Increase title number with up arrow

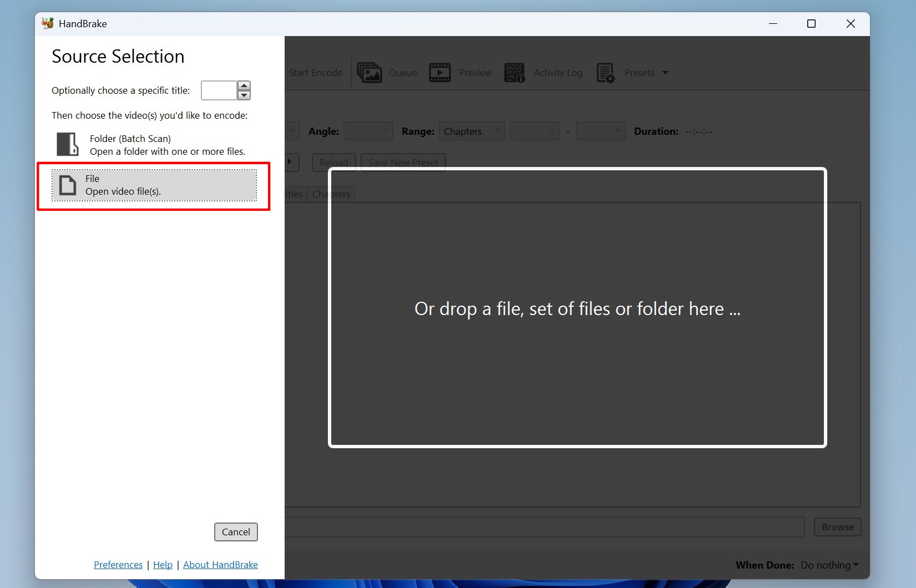click(x=244, y=86)
